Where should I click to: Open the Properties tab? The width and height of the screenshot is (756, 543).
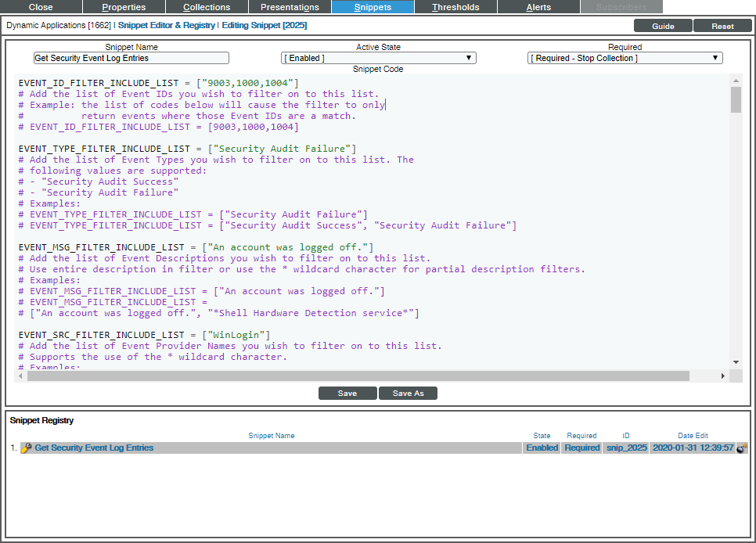[124, 7]
